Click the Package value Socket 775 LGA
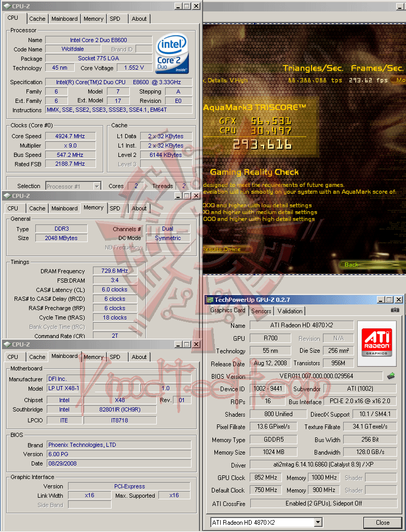This screenshot has height=532, width=406. (99, 58)
